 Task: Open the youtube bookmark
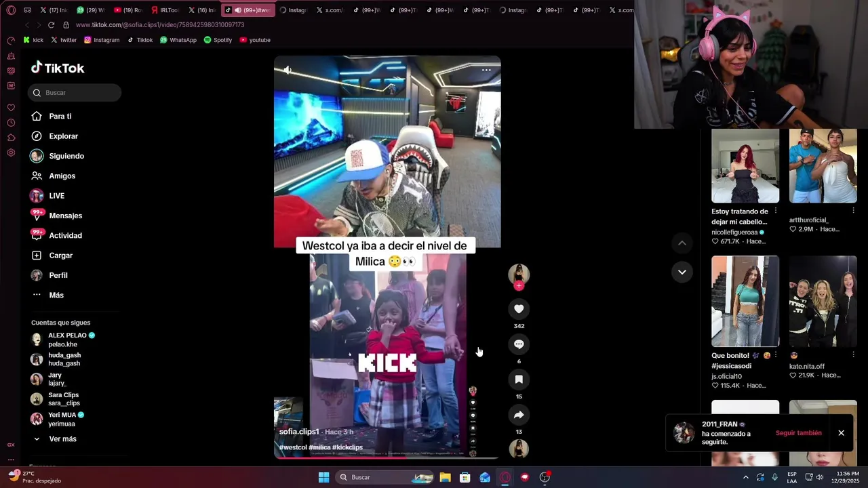pos(255,40)
